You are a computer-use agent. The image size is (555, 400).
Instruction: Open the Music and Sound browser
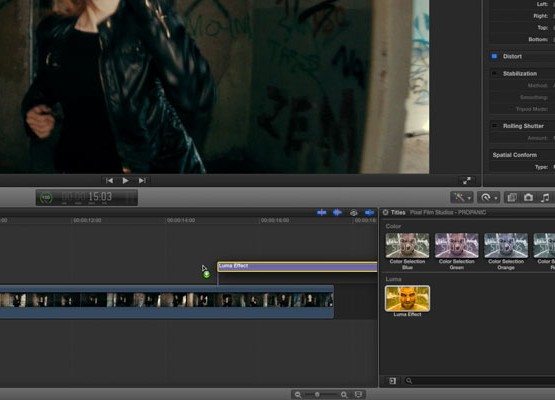pyautogui.click(x=545, y=198)
